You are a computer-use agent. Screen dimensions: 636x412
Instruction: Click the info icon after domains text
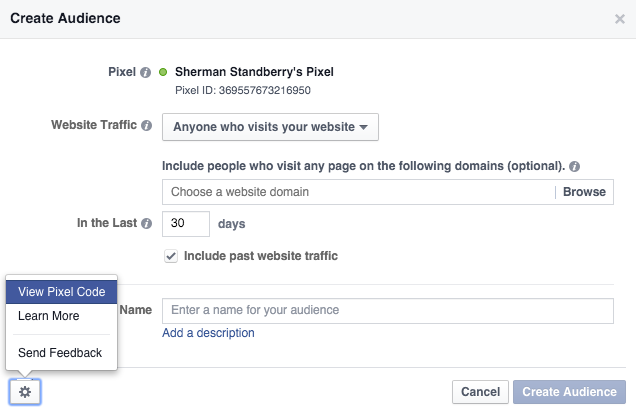574,166
